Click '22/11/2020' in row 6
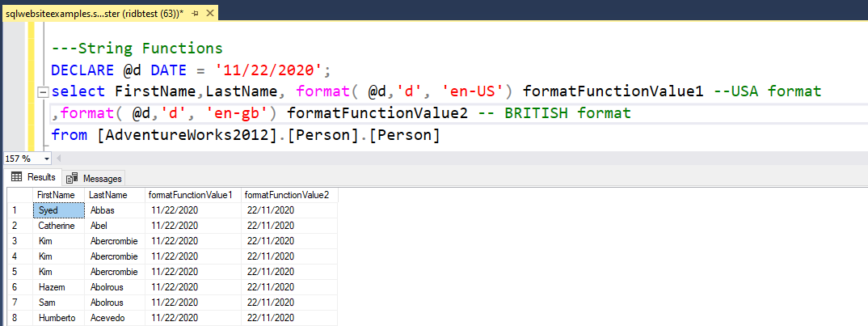Screen dimensions: 868x326 point(289,287)
